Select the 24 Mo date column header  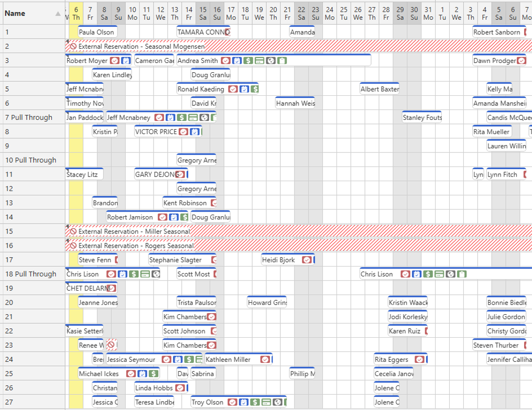coord(330,13)
